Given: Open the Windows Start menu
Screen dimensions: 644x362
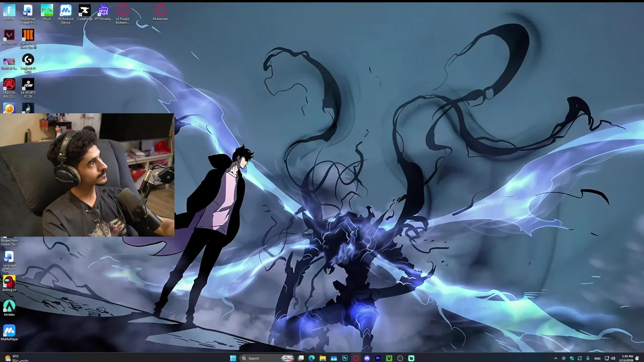Looking at the screenshot, I should click(233, 358).
